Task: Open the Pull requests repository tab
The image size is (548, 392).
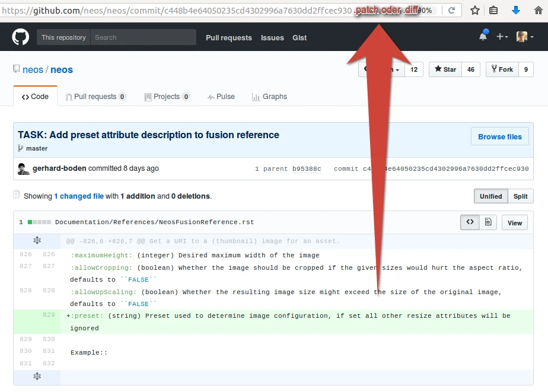Action: pos(95,97)
